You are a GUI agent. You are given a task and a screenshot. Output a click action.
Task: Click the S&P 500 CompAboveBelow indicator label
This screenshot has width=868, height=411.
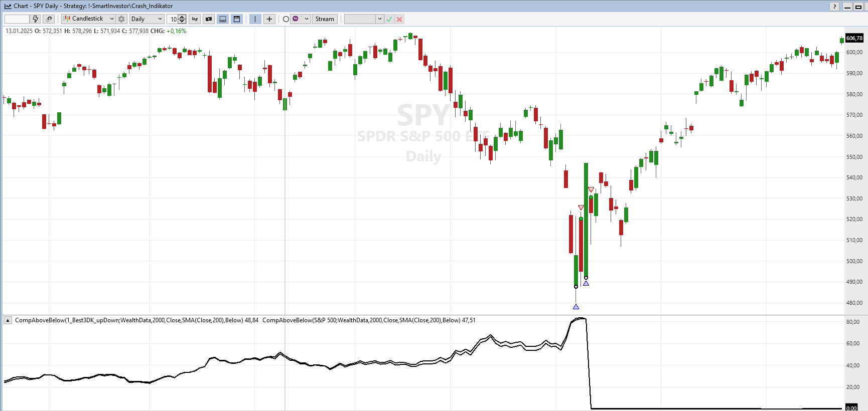pos(369,320)
